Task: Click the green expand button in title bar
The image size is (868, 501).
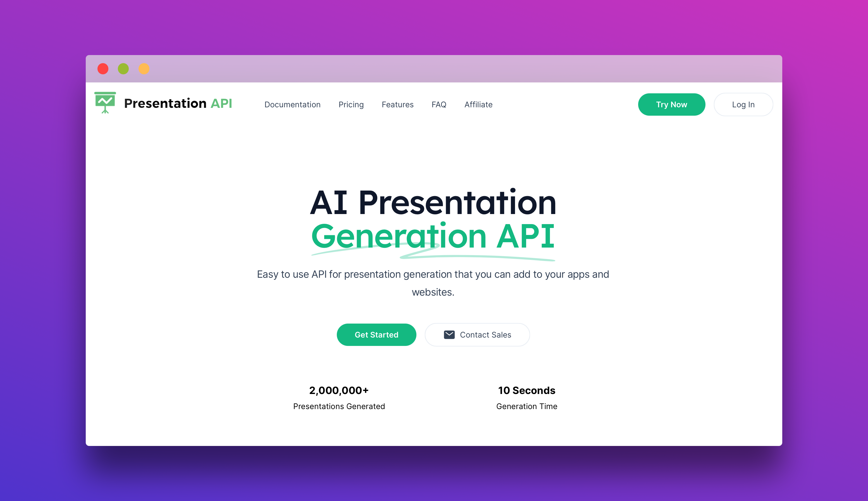Action: click(123, 67)
